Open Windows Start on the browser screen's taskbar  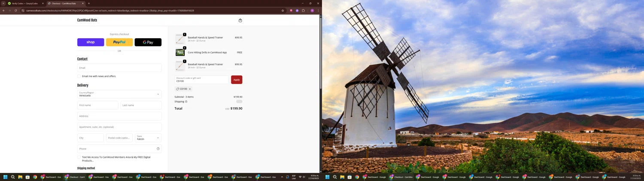(x=6, y=177)
